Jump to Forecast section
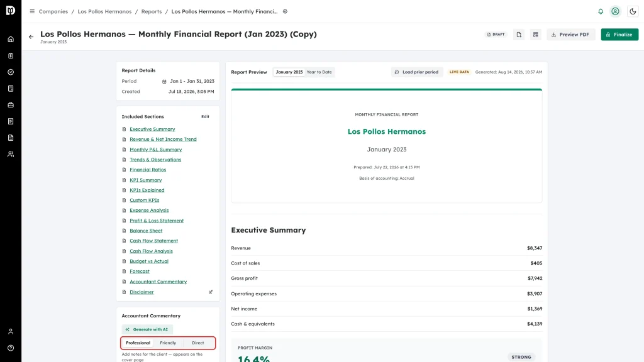 point(140,271)
